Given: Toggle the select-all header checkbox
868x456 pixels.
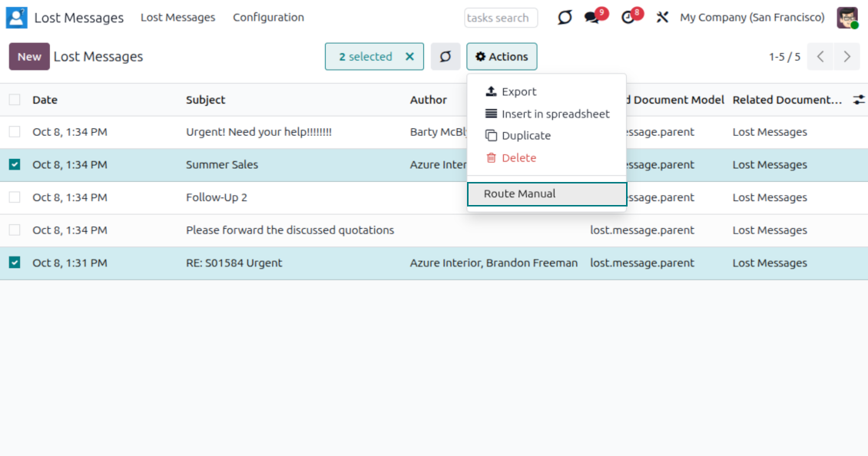Looking at the screenshot, I should coord(15,100).
